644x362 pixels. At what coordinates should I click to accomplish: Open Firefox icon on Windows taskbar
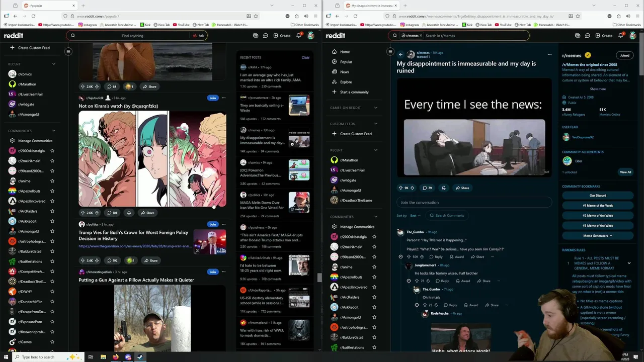coord(116,357)
